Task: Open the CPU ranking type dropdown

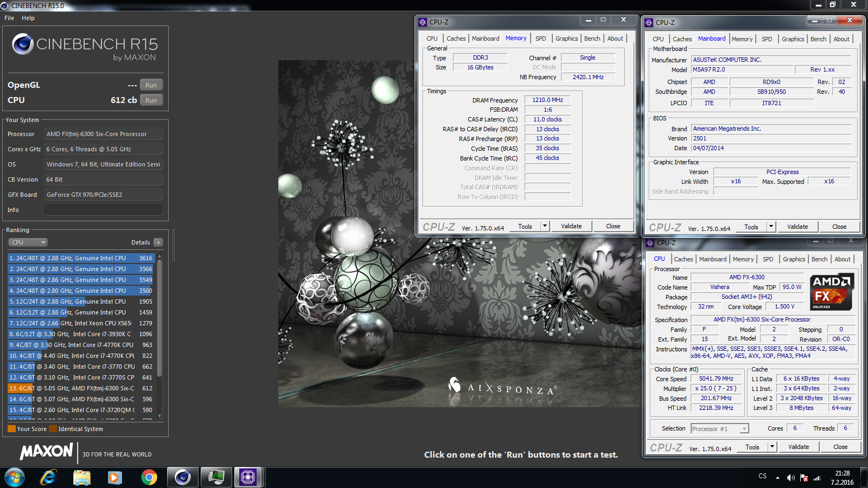Action: click(28, 242)
